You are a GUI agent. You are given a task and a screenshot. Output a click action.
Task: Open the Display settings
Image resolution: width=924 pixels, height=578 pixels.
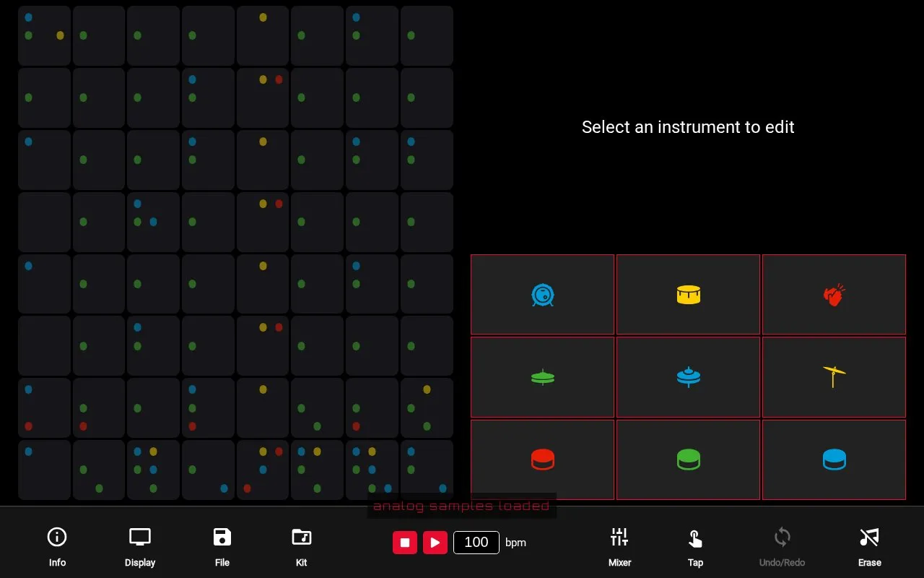tap(140, 546)
